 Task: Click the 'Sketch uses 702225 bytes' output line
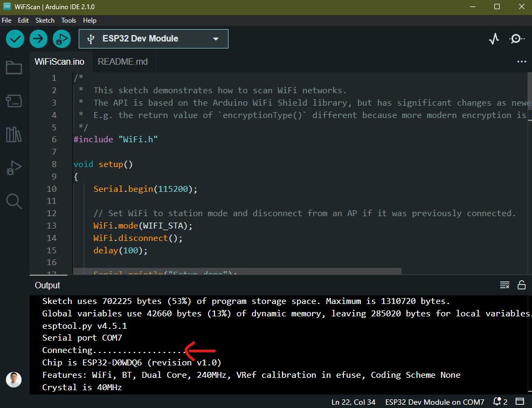tap(246, 301)
